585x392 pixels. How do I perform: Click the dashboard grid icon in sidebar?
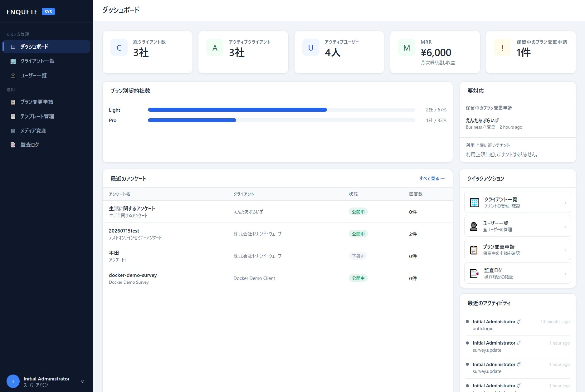coord(13,47)
